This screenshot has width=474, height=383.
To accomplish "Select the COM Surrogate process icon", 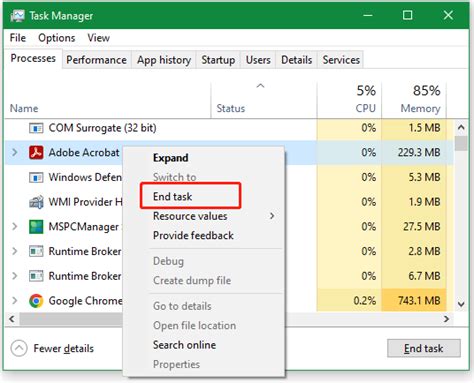I will (x=36, y=128).
